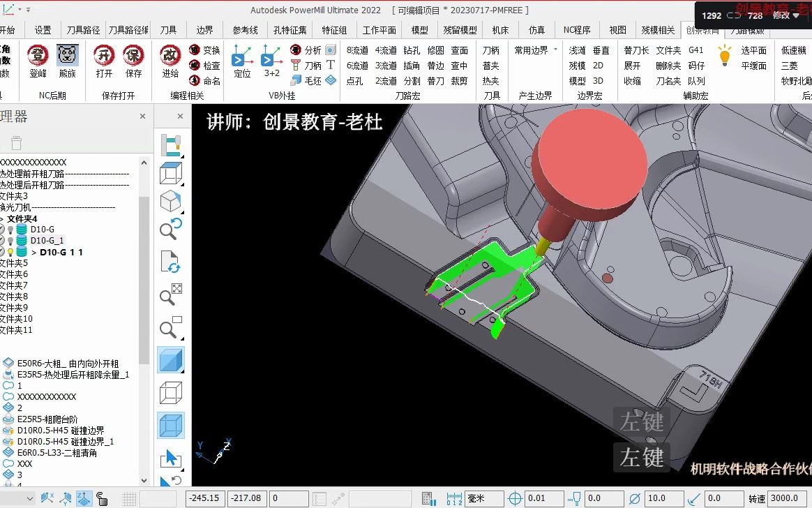
Task: Toggle status circle of D10-G_1 toolpath
Action: tap(2, 241)
